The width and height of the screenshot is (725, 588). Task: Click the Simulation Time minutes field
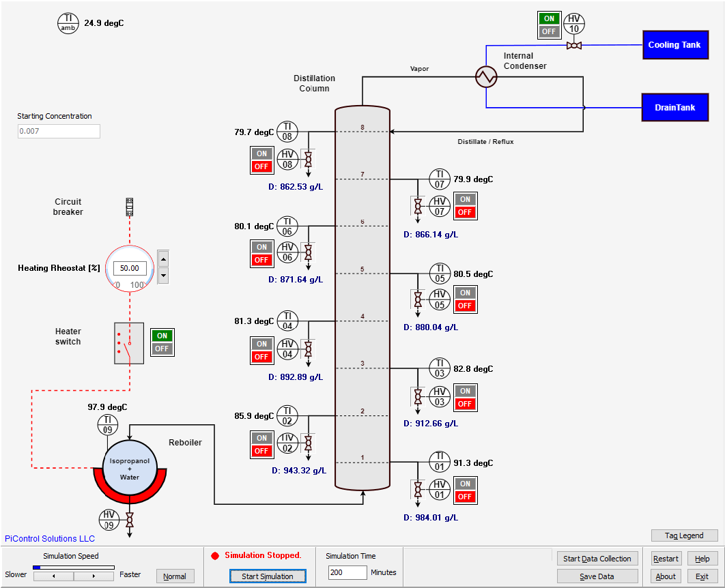[347, 572]
